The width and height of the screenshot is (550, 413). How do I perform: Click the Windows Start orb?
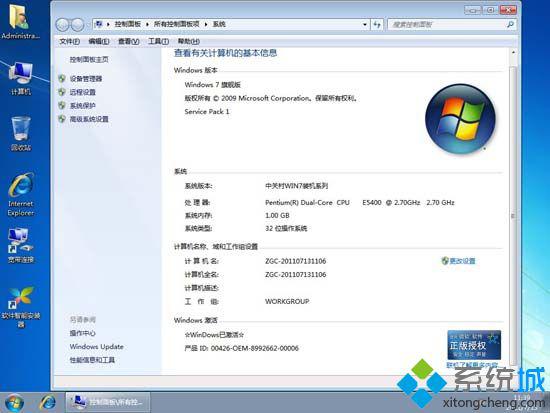pos(14,402)
